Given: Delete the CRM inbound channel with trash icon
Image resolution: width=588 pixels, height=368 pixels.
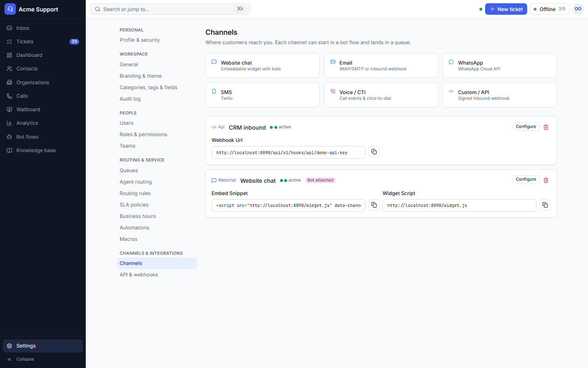Looking at the screenshot, I should (x=546, y=127).
